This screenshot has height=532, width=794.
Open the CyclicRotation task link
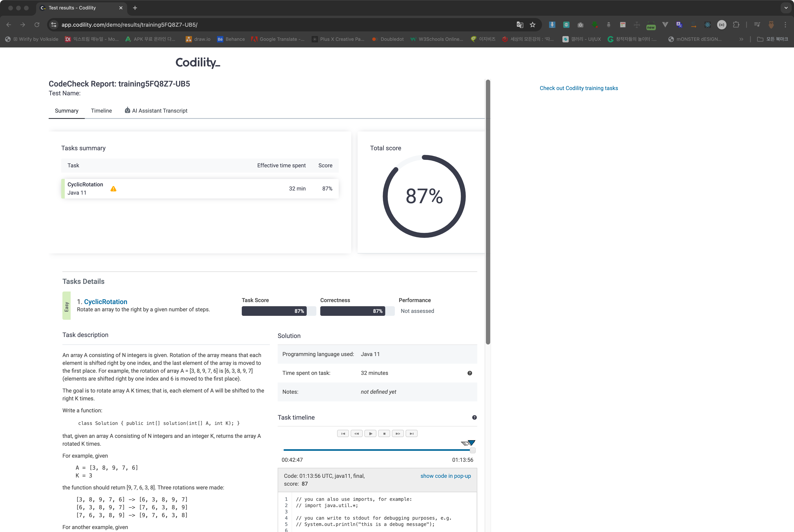coord(106,302)
